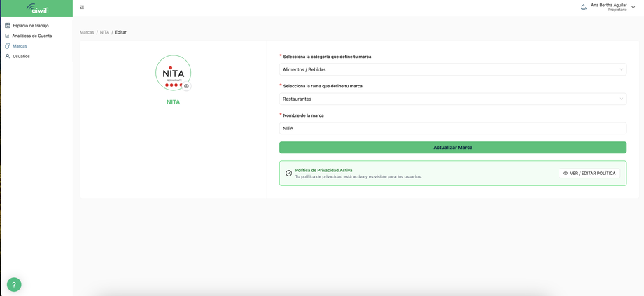Image resolution: width=644 pixels, height=296 pixels.
Task: Click the aiwifi logo in the header
Action: (37, 8)
